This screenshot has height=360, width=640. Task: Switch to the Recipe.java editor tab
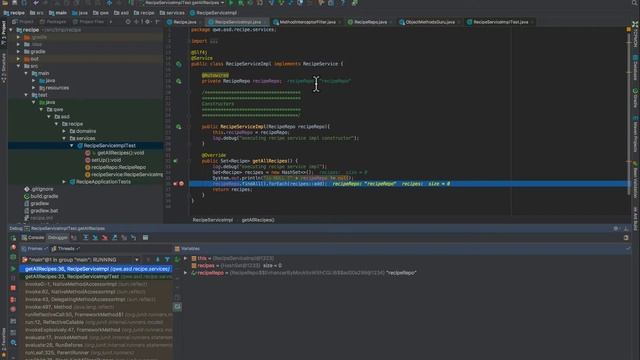(x=182, y=22)
